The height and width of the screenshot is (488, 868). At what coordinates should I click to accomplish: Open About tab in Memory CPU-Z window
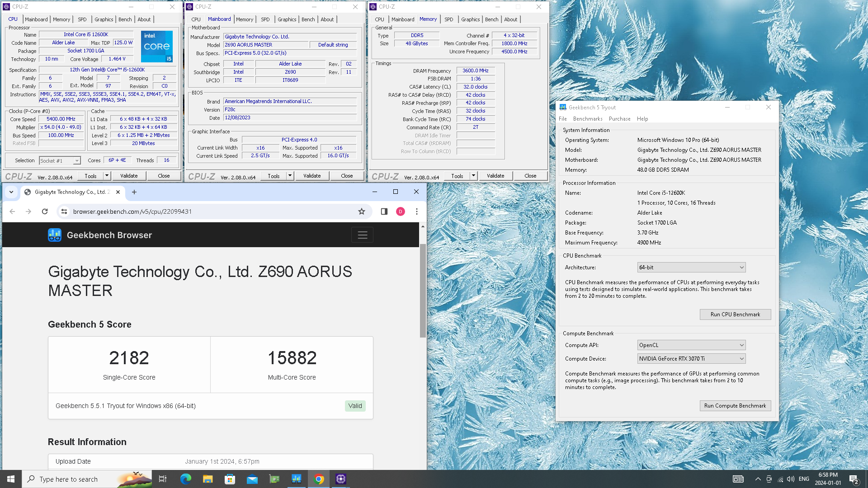tap(511, 19)
